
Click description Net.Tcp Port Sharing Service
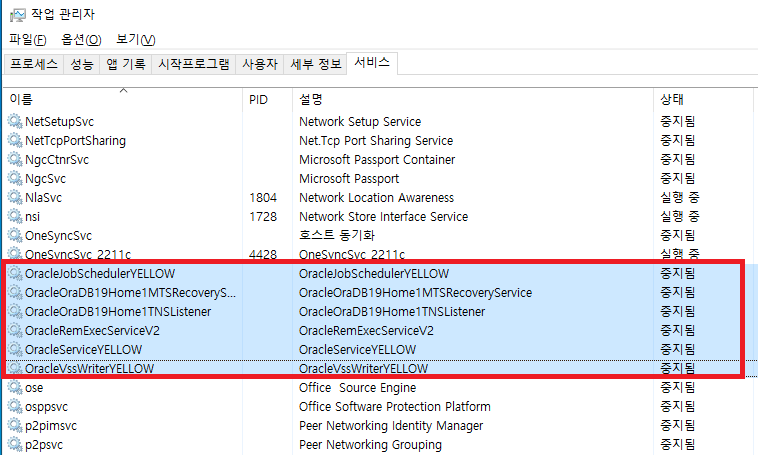(376, 141)
